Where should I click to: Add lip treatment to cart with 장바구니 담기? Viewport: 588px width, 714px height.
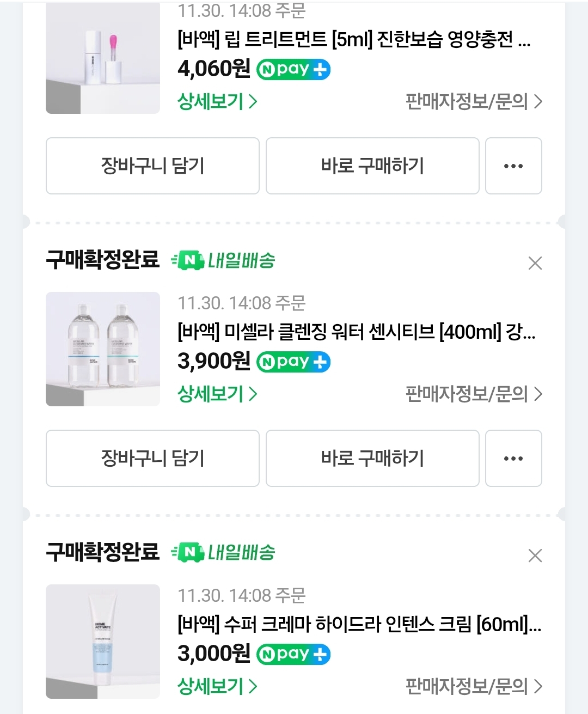[152, 166]
